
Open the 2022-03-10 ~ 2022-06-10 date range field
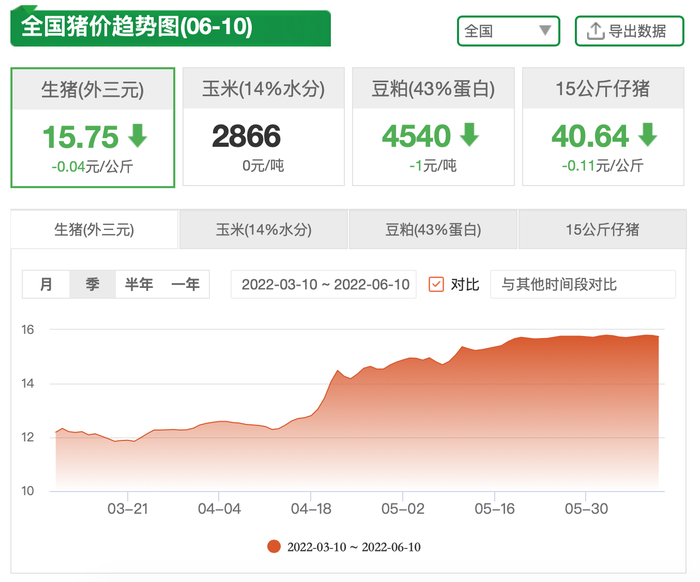[324, 284]
